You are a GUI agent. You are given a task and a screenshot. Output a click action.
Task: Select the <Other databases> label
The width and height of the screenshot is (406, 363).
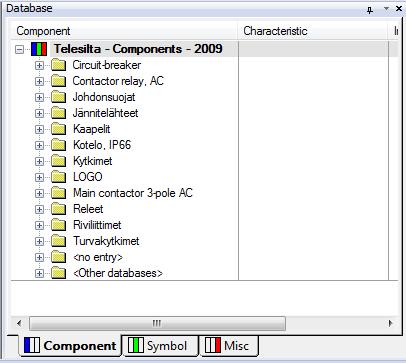(x=118, y=273)
